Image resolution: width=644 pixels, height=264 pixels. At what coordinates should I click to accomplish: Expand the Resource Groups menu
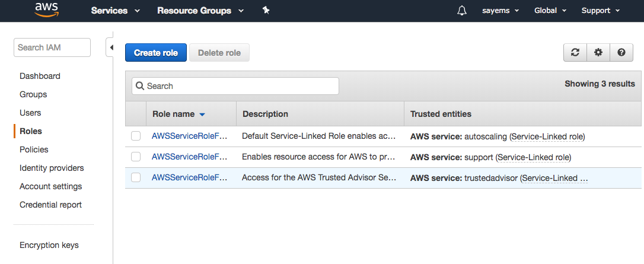click(x=200, y=11)
